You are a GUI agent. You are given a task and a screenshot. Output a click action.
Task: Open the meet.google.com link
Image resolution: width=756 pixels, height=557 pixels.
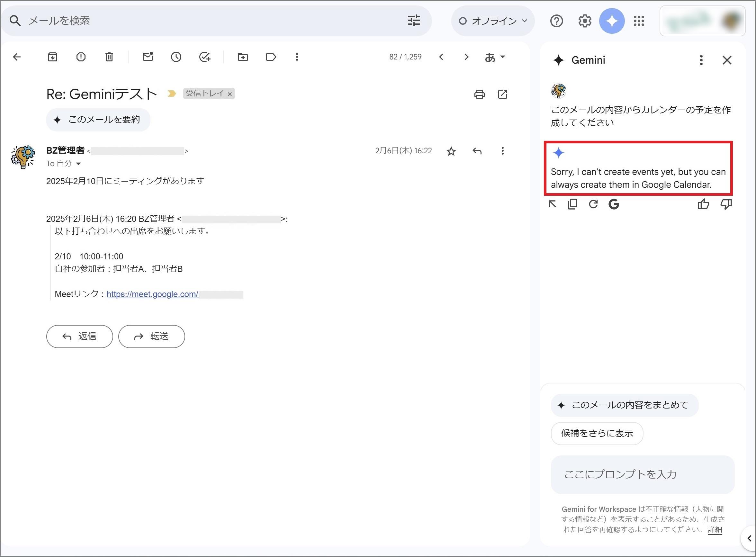click(x=152, y=294)
